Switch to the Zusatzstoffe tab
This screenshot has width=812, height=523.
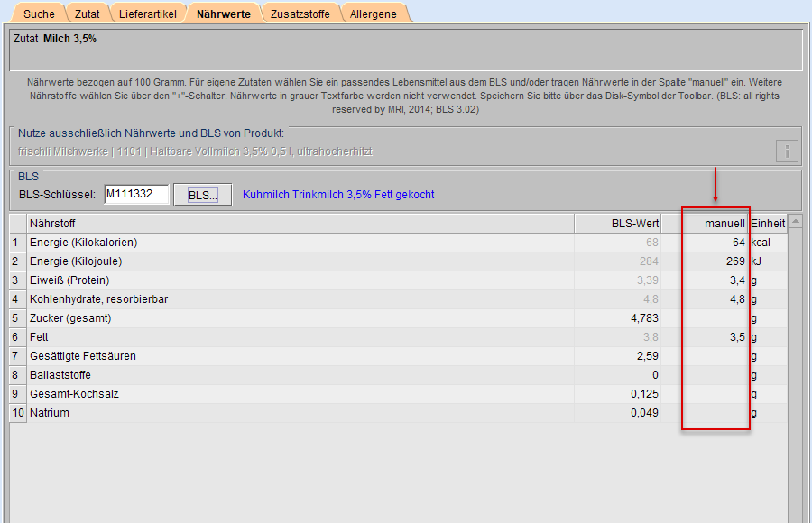click(300, 14)
